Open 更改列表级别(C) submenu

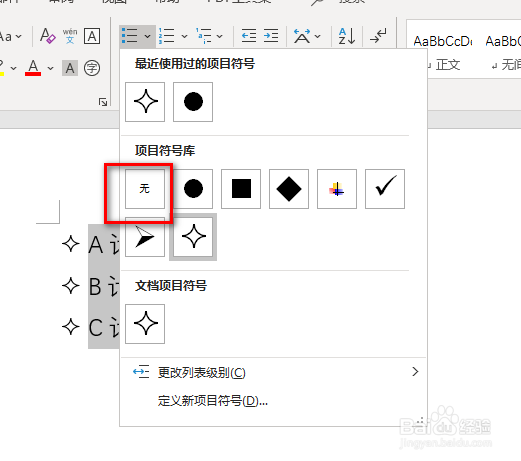(x=273, y=372)
